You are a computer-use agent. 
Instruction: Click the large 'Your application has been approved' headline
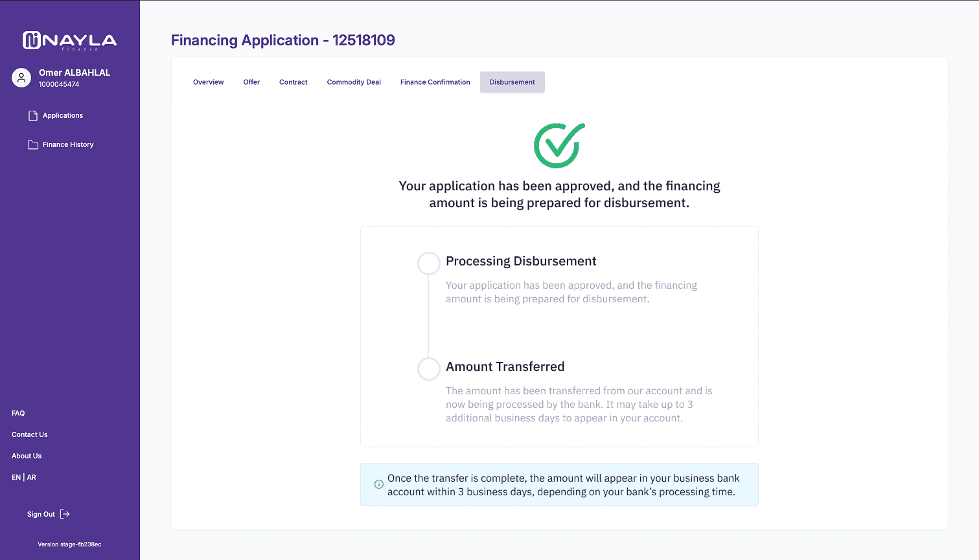(559, 194)
